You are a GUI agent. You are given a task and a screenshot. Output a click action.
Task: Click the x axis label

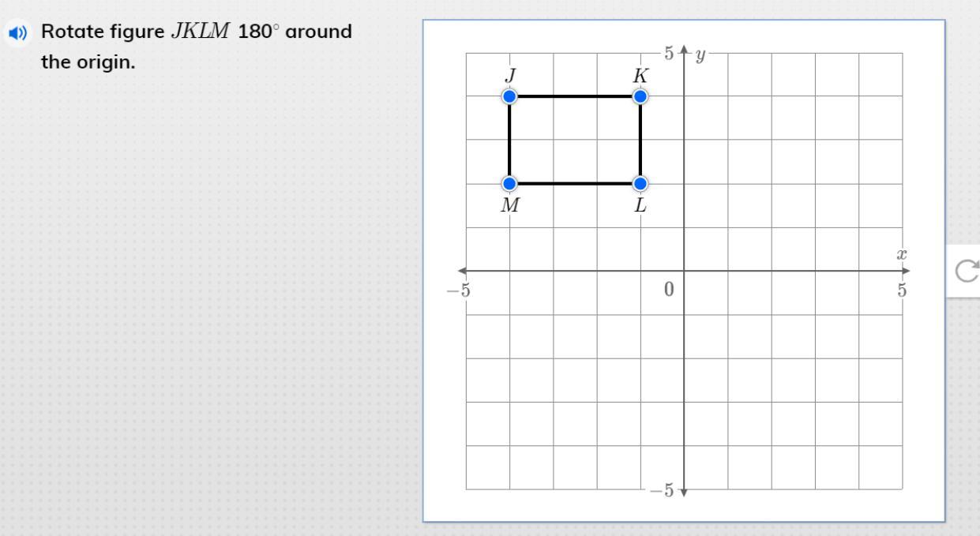pos(899,255)
